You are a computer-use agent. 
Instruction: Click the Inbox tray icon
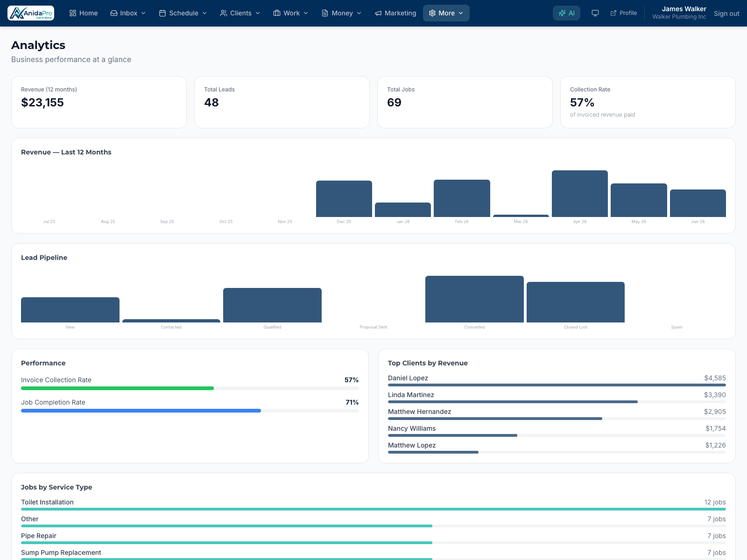pyautogui.click(x=114, y=13)
